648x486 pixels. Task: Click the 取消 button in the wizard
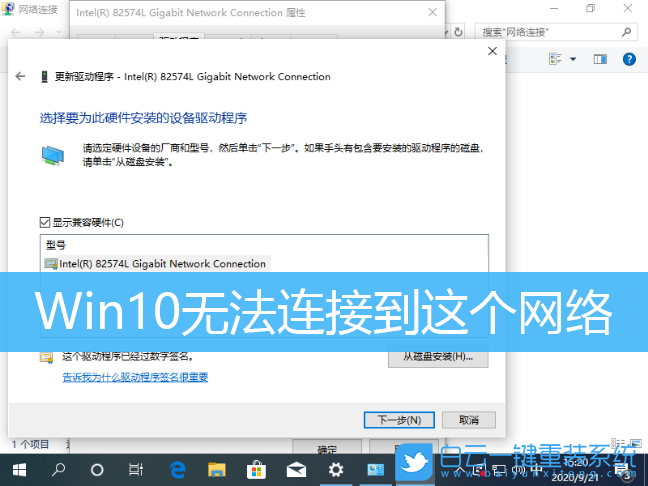[x=469, y=420]
